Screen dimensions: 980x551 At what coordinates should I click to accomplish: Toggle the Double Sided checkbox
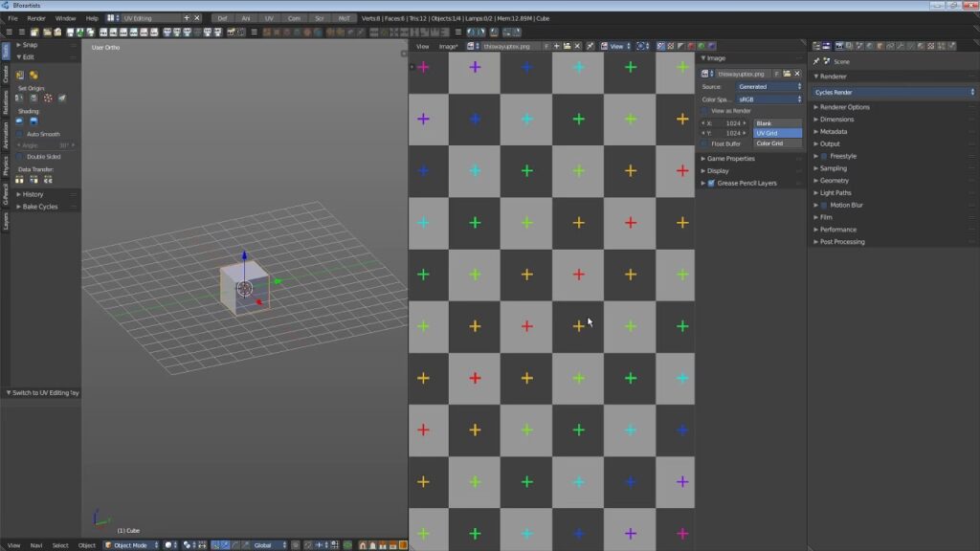19,157
